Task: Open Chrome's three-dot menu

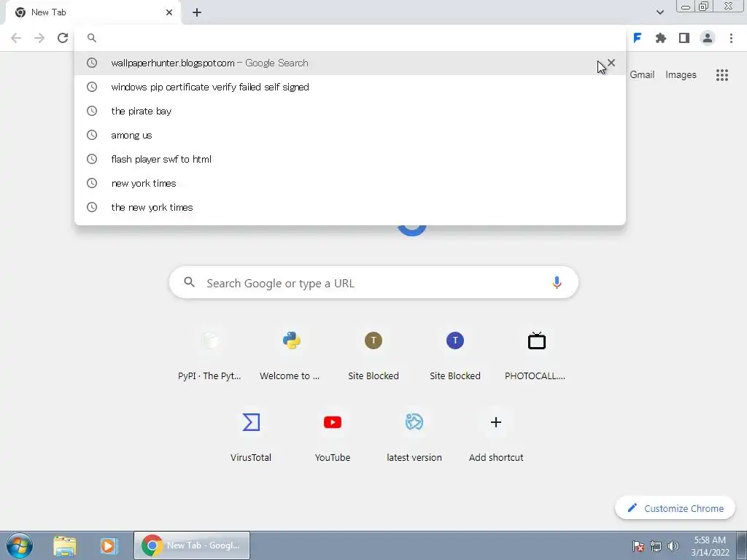Action: (731, 38)
